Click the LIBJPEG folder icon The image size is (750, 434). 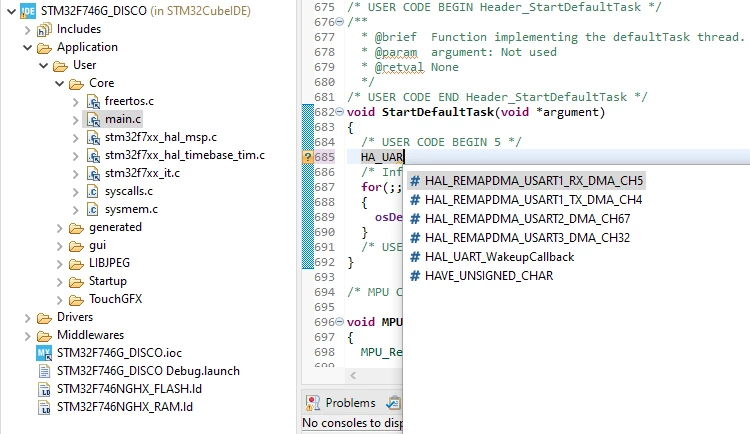coord(76,264)
